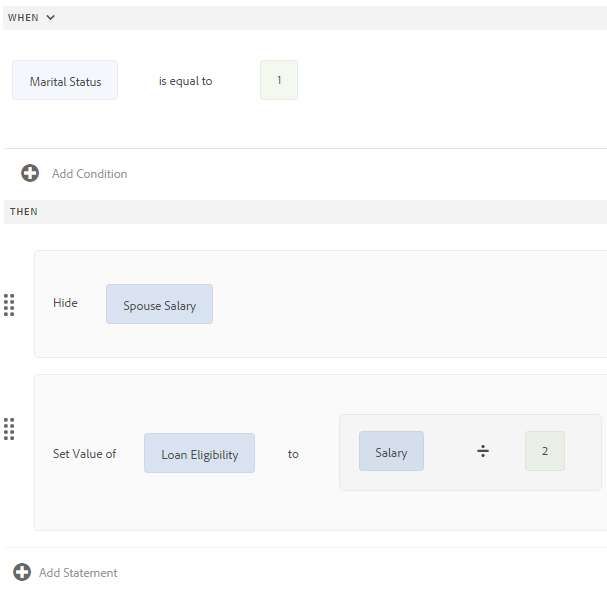The height and width of the screenshot is (595, 607).
Task: Click the Add Condition link
Action: click(x=89, y=174)
